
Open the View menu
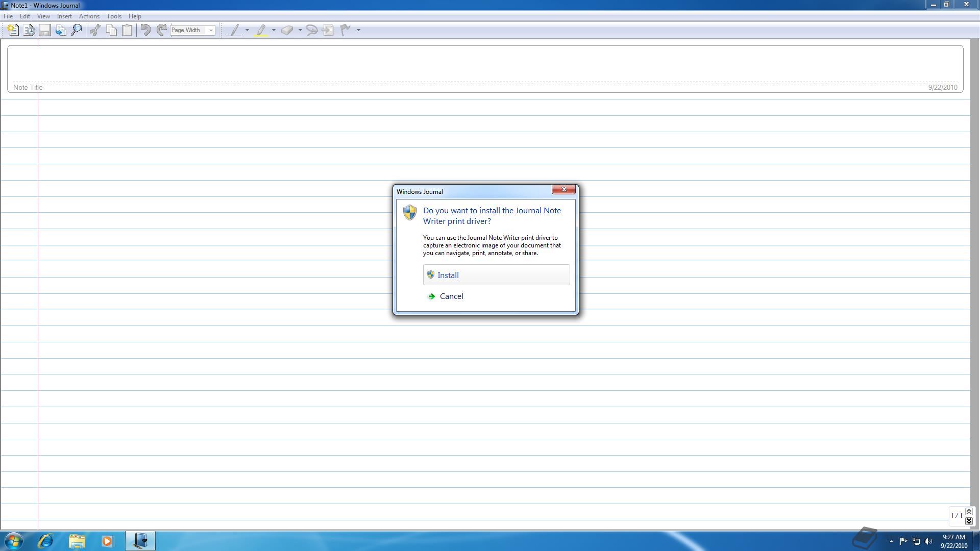click(x=43, y=16)
